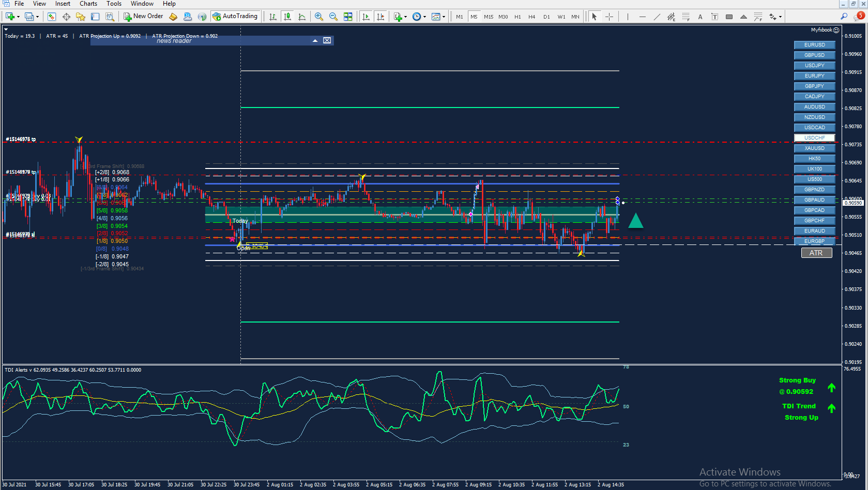Toggle chart Auto Scroll
Viewport: 868px width, 490px height.
[366, 17]
